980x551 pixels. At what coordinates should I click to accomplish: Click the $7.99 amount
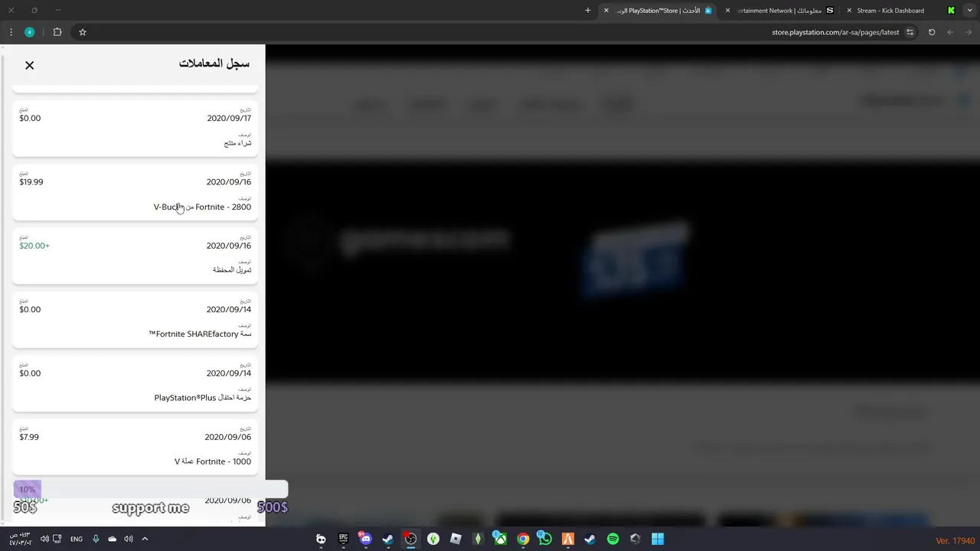[29, 437]
